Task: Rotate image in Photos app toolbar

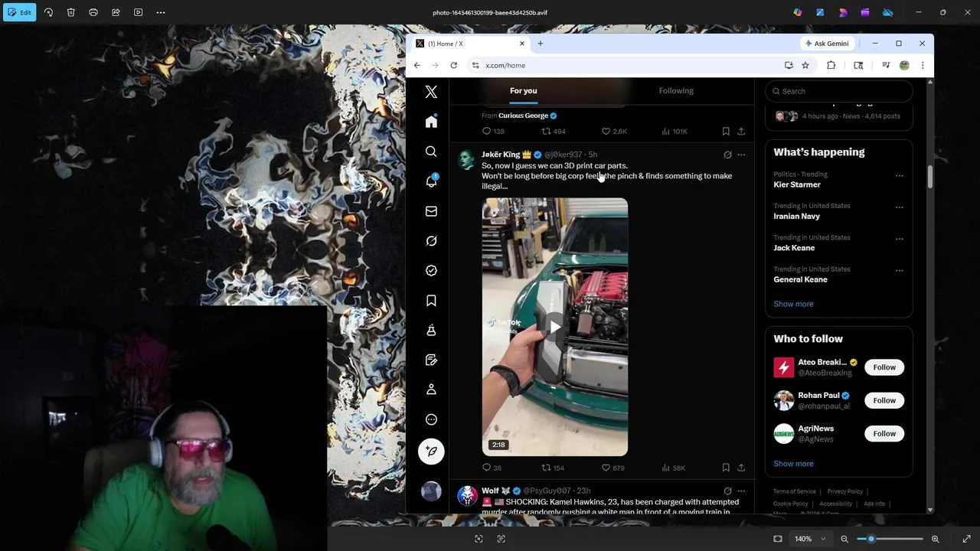Action: [48, 12]
